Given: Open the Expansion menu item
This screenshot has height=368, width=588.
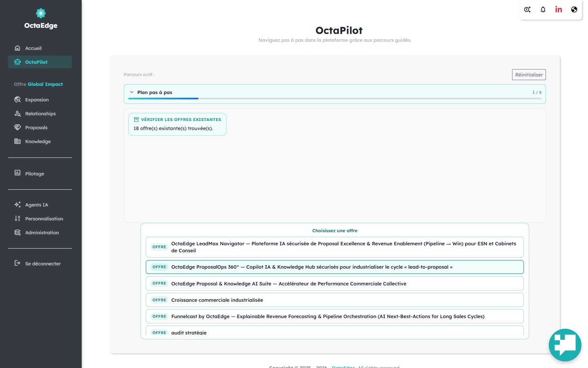Looking at the screenshot, I should [x=40, y=99].
